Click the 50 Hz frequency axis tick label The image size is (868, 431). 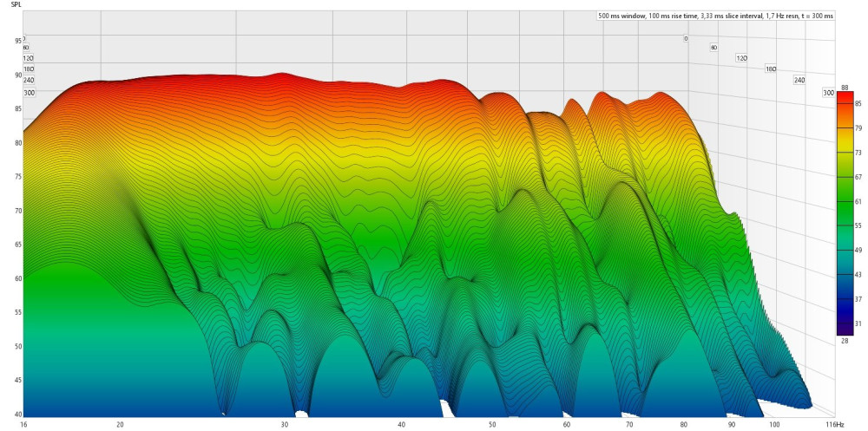click(x=492, y=424)
